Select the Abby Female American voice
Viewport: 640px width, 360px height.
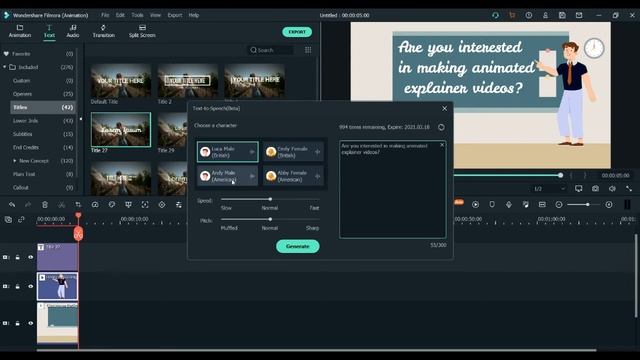(293, 176)
